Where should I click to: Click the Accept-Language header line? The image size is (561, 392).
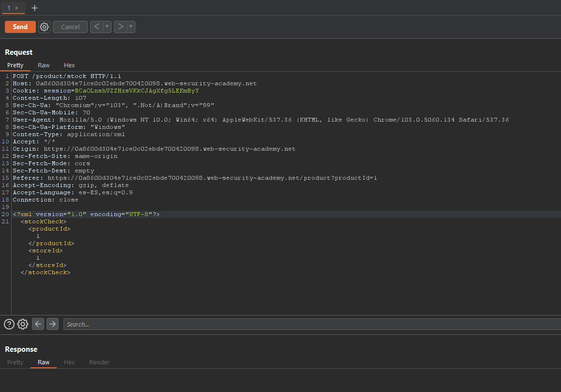pyautogui.click(x=73, y=192)
